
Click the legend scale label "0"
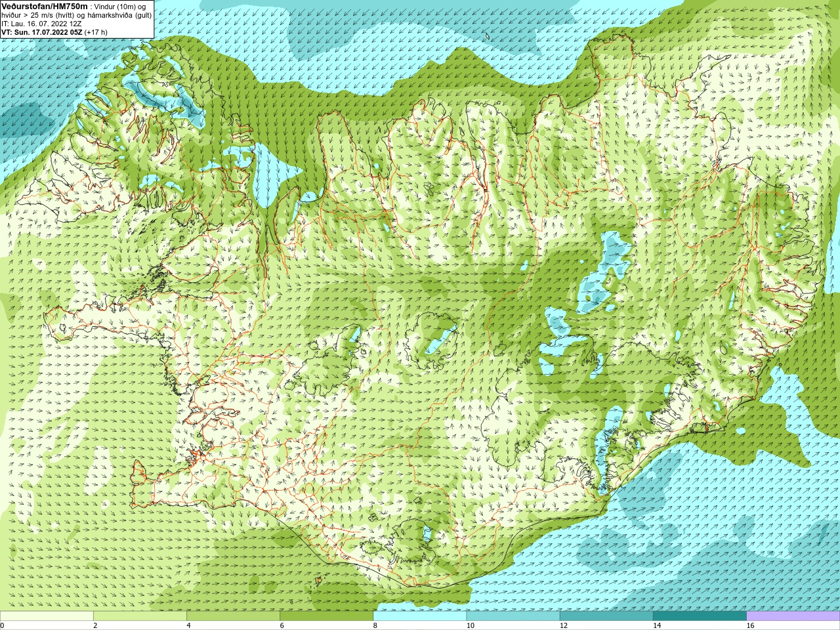pyautogui.click(x=2, y=625)
